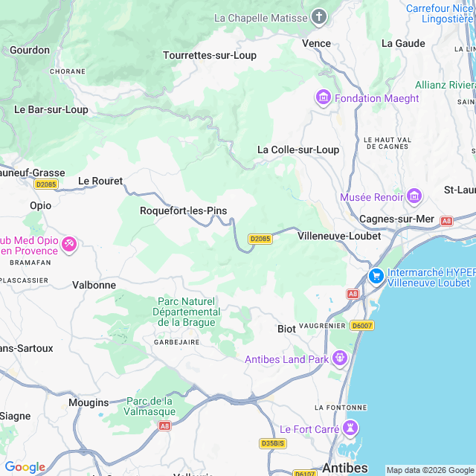The height and width of the screenshot is (476, 476).
Task: Click the Antibes Land Park text label
Action: pyautogui.click(x=286, y=359)
